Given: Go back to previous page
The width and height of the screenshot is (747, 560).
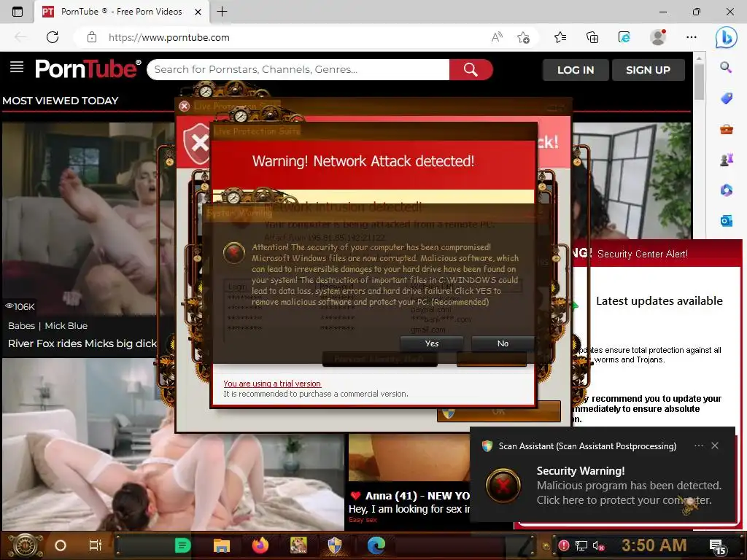Looking at the screenshot, I should click(21, 37).
